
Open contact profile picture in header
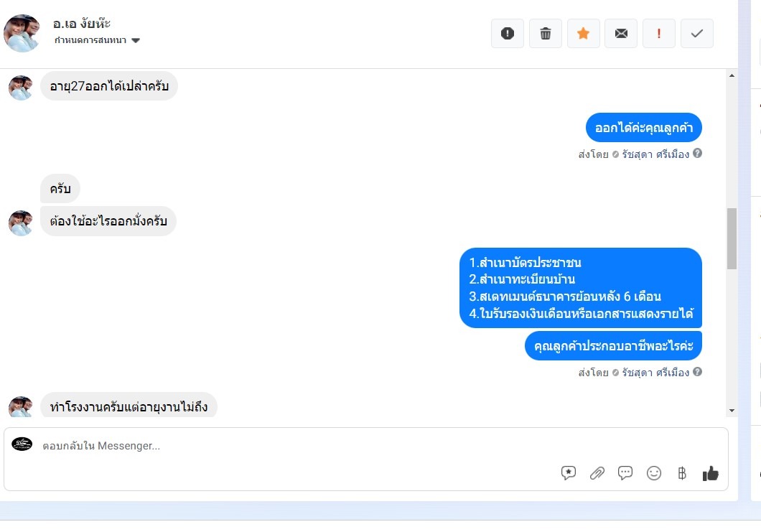point(22,33)
